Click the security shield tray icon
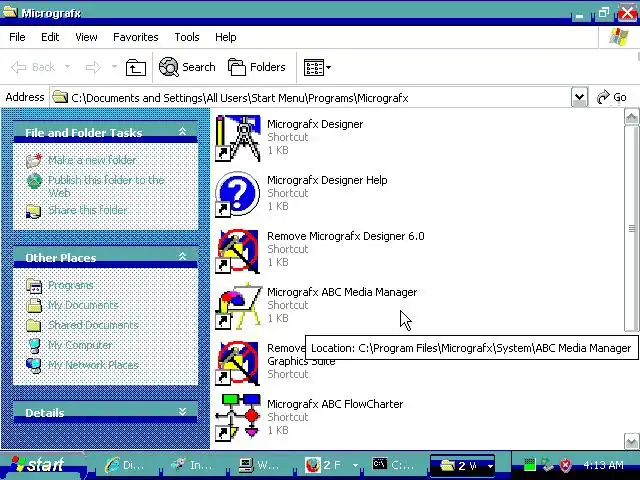This screenshot has height=480, width=640. pyautogui.click(x=565, y=464)
